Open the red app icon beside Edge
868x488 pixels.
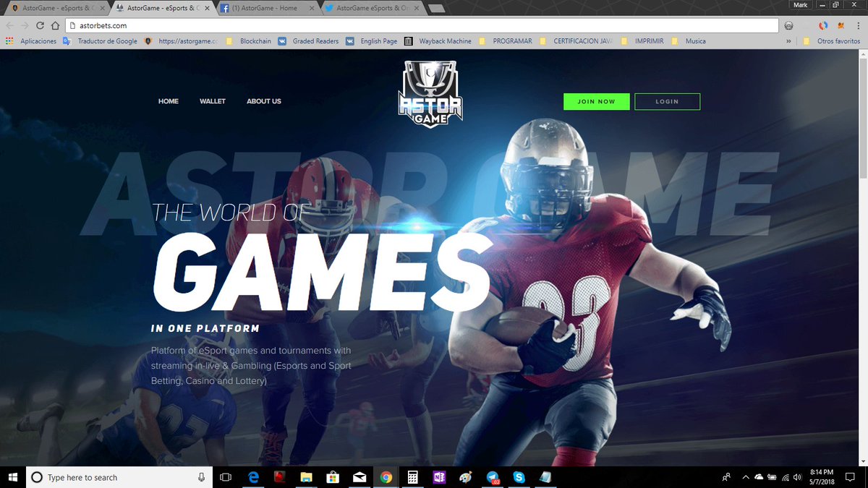click(280, 477)
